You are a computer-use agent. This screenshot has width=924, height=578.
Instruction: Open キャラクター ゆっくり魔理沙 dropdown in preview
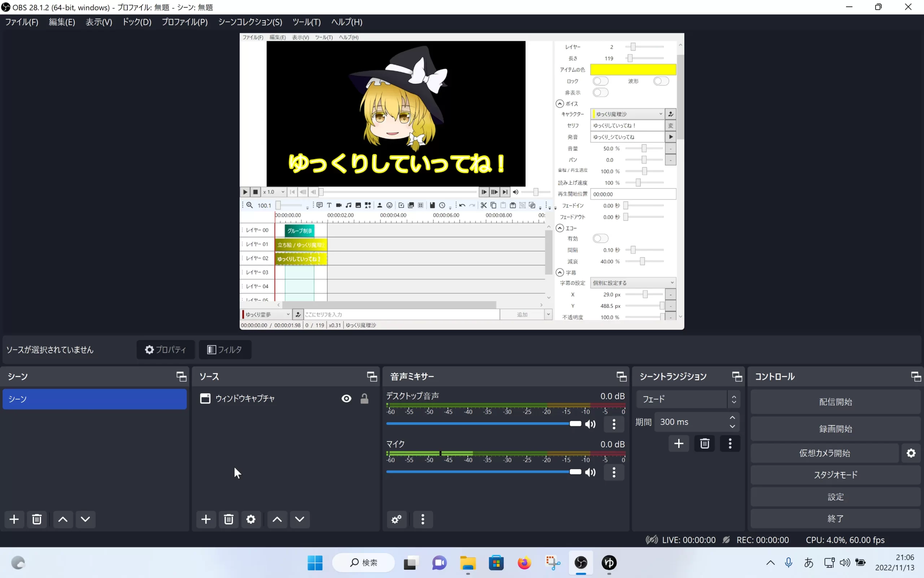pyautogui.click(x=627, y=114)
